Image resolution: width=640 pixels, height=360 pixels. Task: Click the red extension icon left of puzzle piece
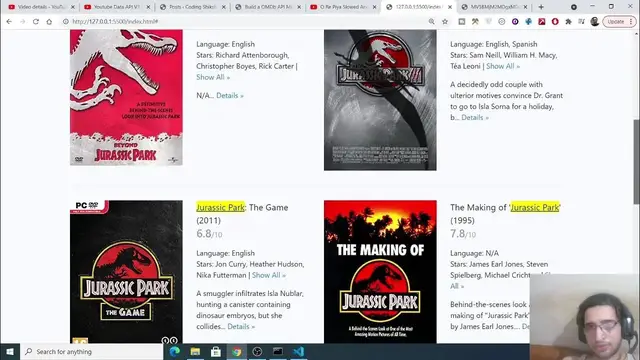[x=555, y=21]
